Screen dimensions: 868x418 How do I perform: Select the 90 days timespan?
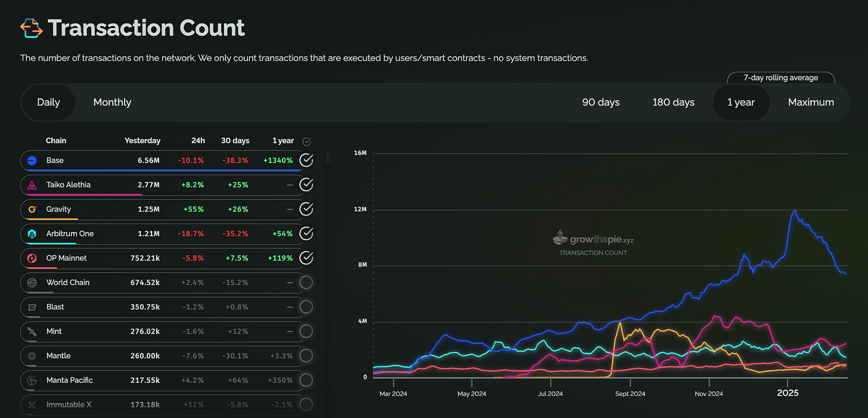601,103
